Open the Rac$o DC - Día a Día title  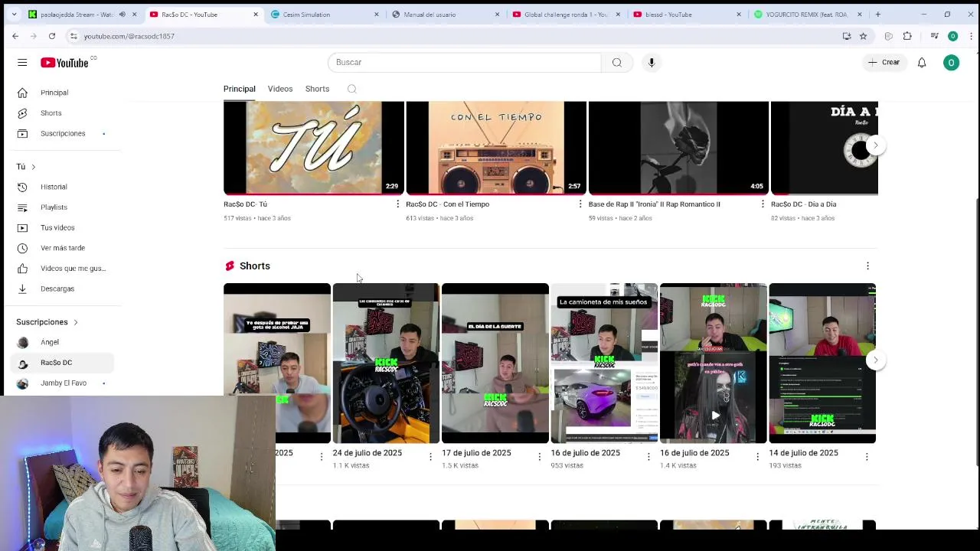coord(803,204)
